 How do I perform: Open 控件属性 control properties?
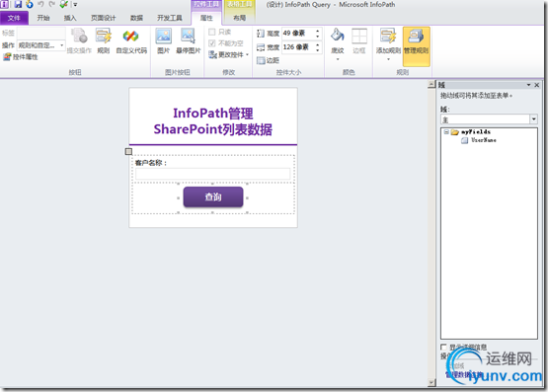21,57
